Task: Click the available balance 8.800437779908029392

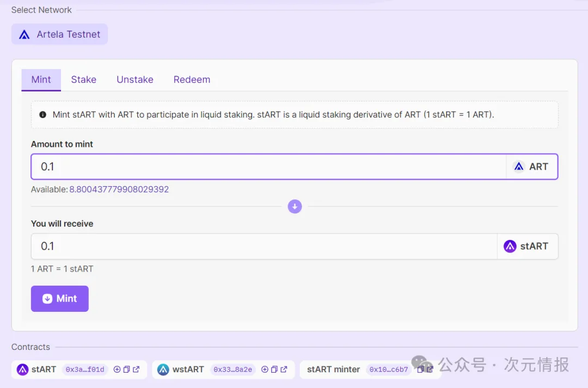Action: (119, 189)
